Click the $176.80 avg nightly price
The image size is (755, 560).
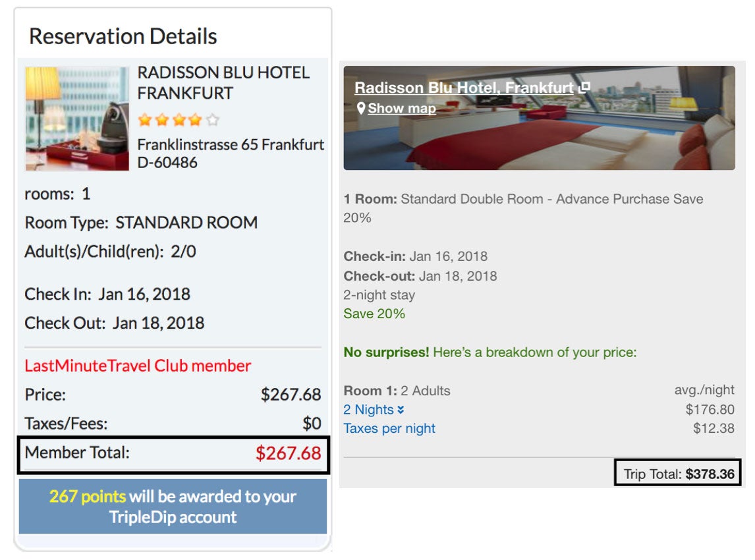(710, 410)
